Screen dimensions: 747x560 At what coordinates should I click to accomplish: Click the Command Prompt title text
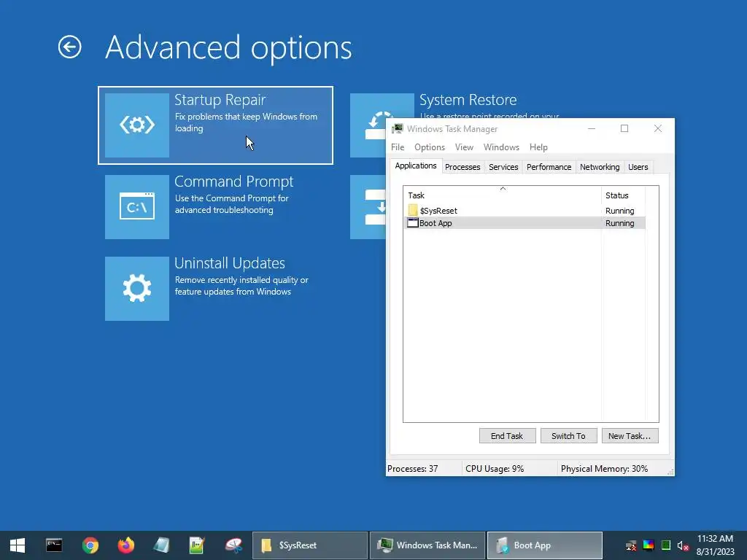(233, 182)
